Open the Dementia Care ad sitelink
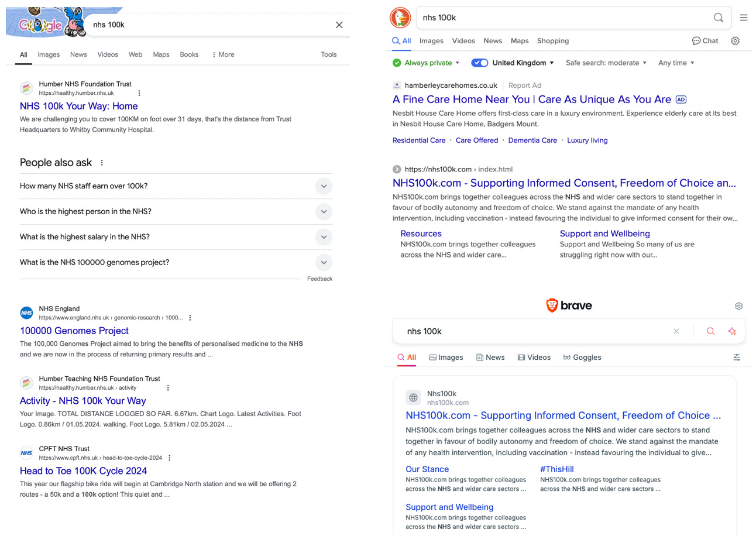Viewport: 756px width, 536px height. (x=532, y=140)
